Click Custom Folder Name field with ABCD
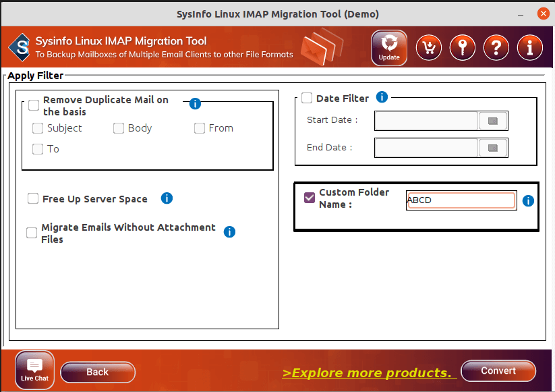 pyautogui.click(x=461, y=200)
